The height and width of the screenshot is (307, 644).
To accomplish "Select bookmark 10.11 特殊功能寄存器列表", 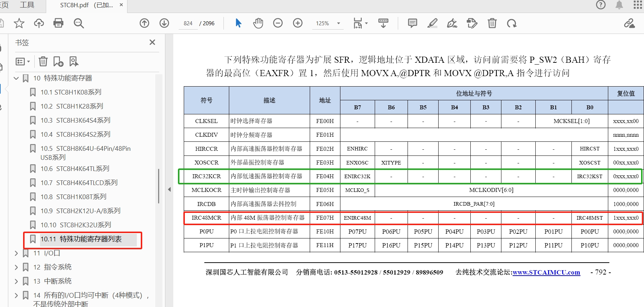I will [x=81, y=239].
